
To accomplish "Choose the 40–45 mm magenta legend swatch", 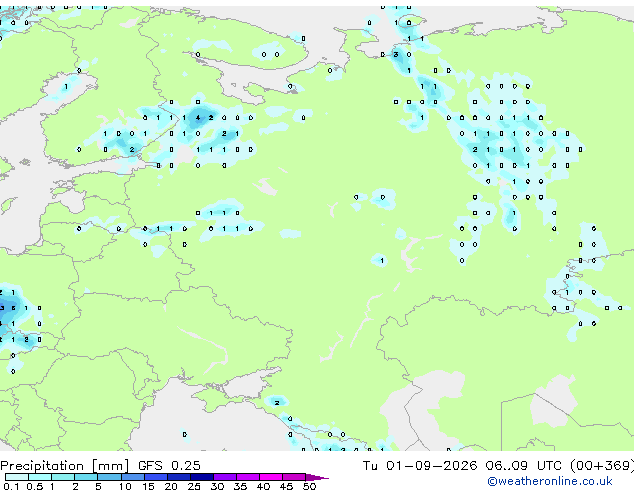I will [271, 477].
